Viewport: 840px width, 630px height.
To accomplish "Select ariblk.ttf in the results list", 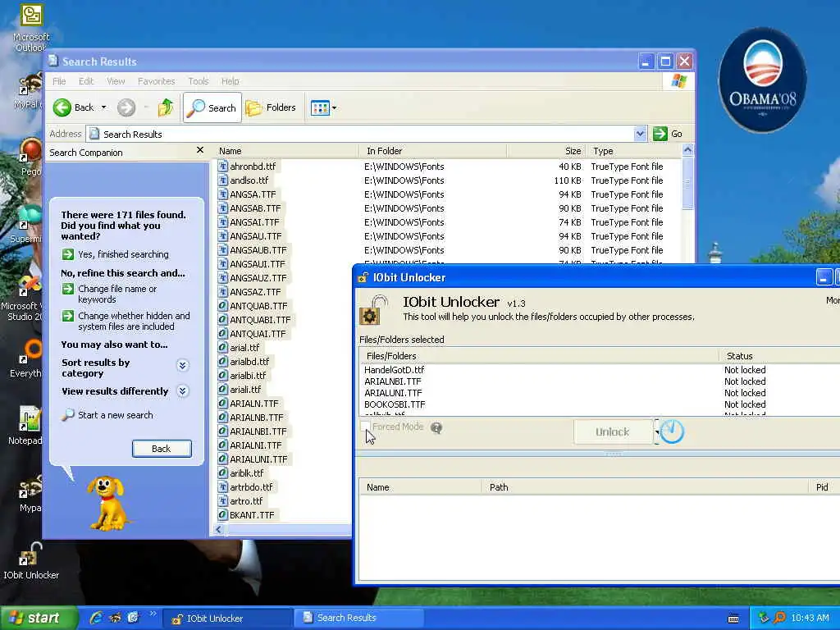I will pos(246,473).
